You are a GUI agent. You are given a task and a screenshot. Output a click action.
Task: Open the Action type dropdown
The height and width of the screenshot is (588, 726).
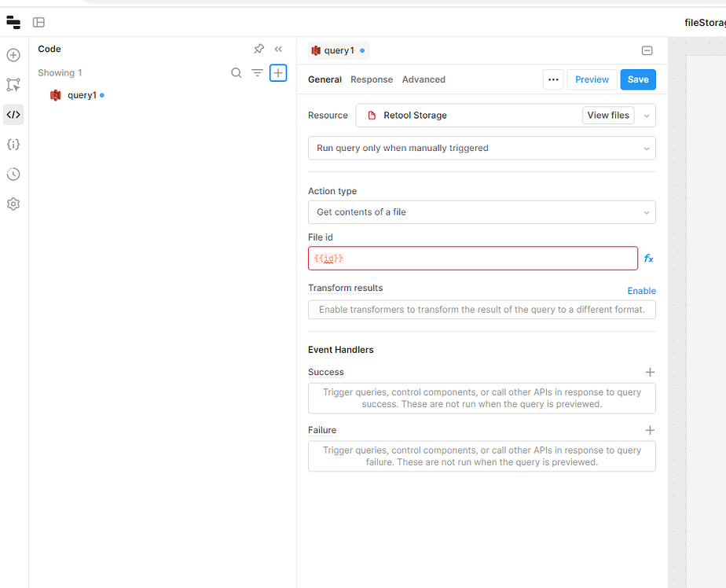click(x=481, y=211)
